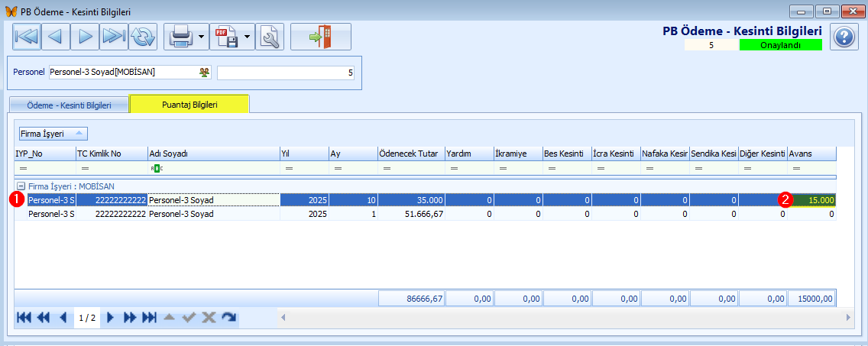Viewport: 868px width, 346px height.
Task: Jump to last row in grid navigator
Action: pyautogui.click(x=150, y=317)
